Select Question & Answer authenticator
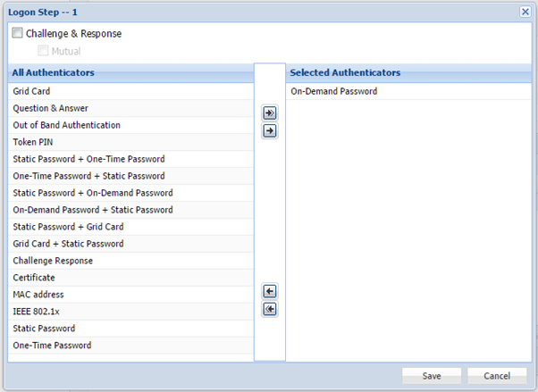The width and height of the screenshot is (538, 392). point(50,108)
